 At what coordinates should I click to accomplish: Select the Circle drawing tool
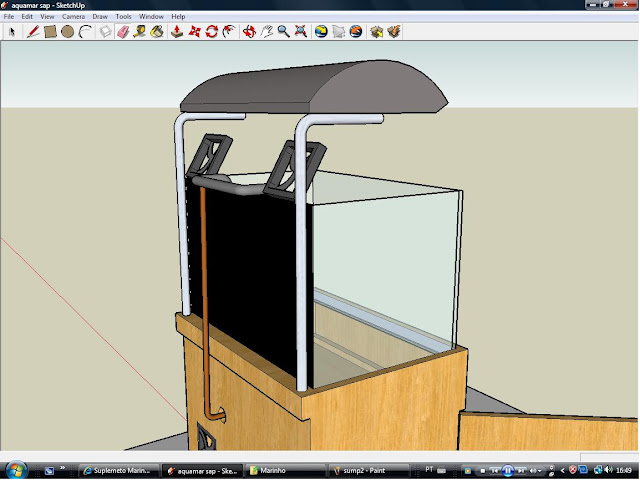67,32
